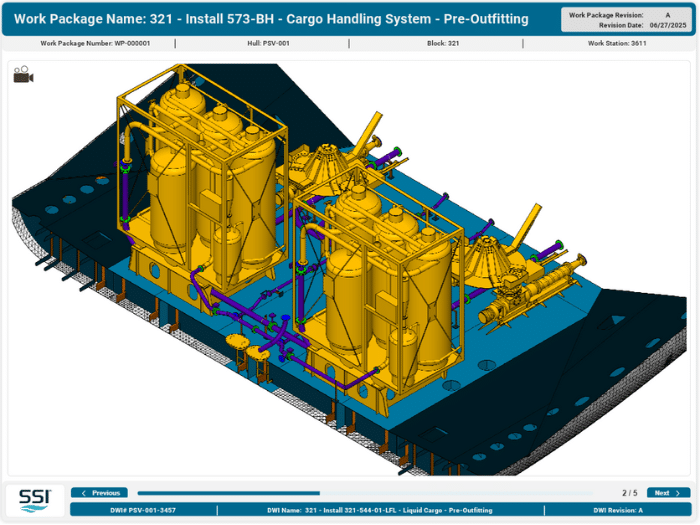This screenshot has width=700, height=525.
Task: Go to the Next page
Action: [x=668, y=493]
